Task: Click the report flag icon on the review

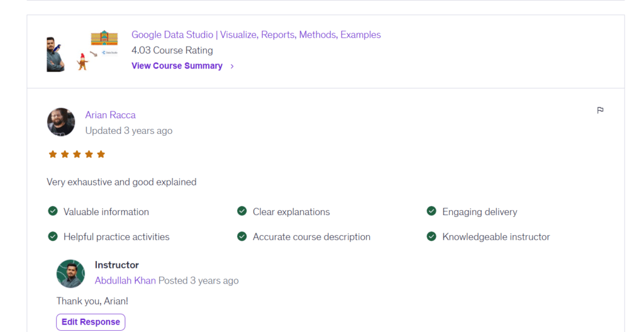Action: [600, 111]
